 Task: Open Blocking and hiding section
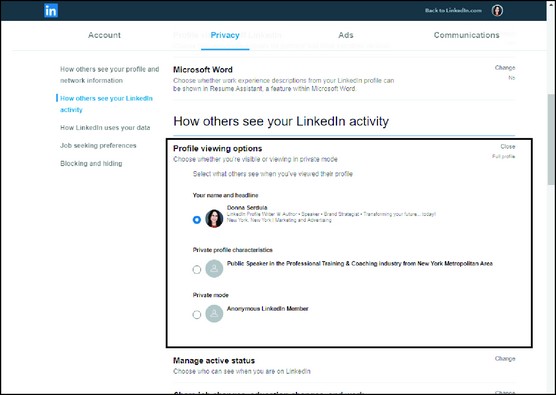[91, 163]
